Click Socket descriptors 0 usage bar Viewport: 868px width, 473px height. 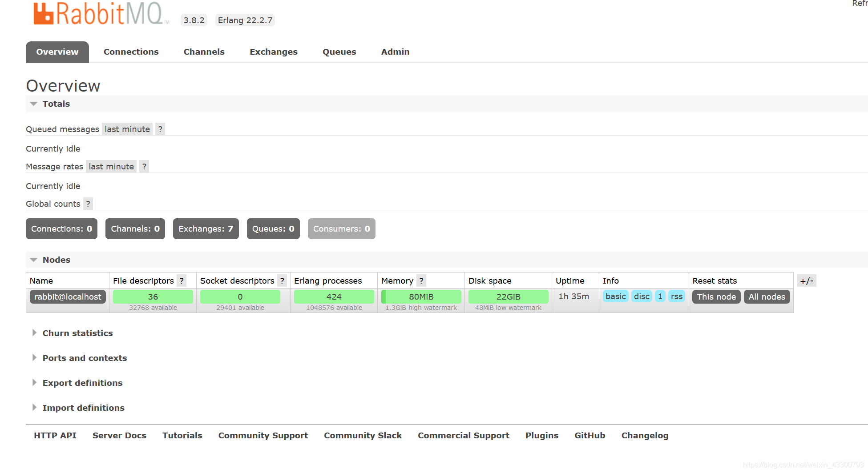tap(240, 297)
